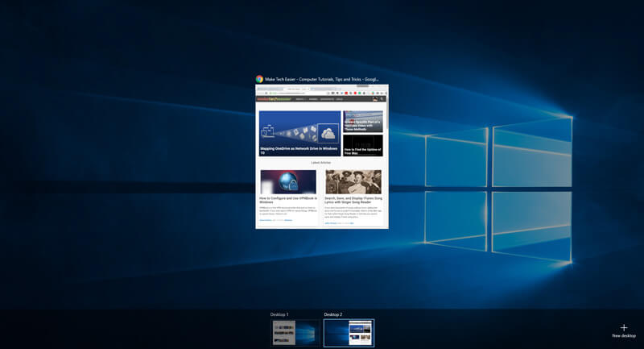Open Mapping OneDrive as Network Drive article
644x349 pixels.
click(x=299, y=133)
